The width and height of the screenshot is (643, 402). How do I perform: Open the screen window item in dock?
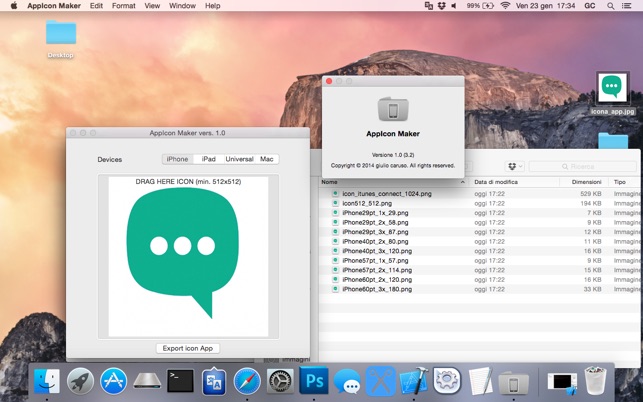(x=562, y=383)
